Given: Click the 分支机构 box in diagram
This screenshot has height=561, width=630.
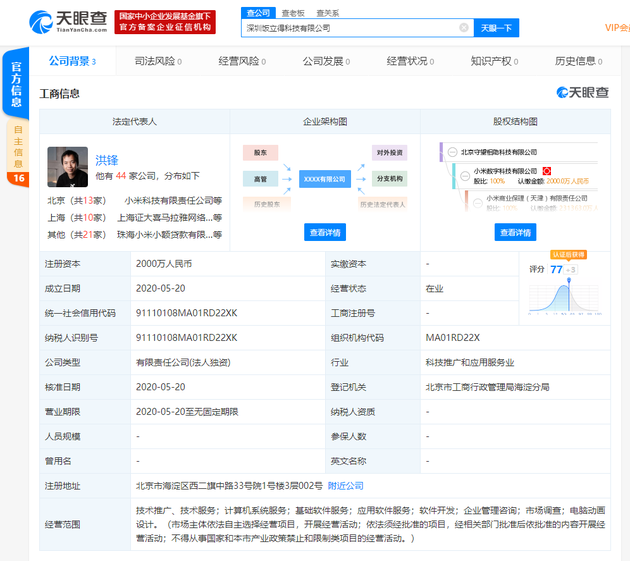Looking at the screenshot, I should pyautogui.click(x=389, y=179).
